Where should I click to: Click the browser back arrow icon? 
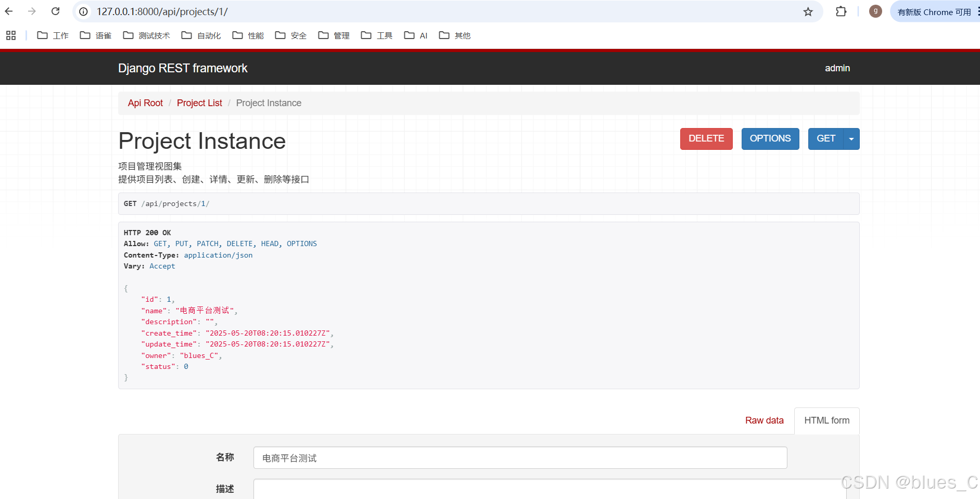[x=9, y=11]
